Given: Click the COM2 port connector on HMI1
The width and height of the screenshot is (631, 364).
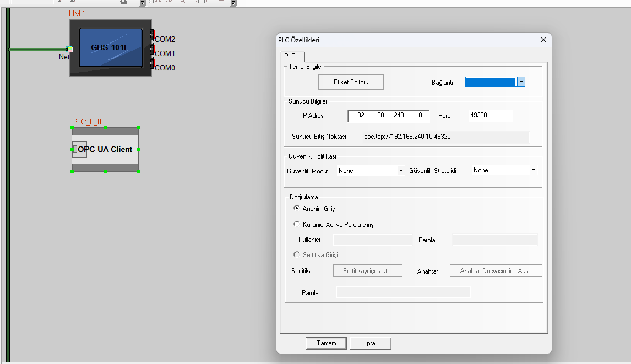Looking at the screenshot, I should pyautogui.click(x=153, y=35).
